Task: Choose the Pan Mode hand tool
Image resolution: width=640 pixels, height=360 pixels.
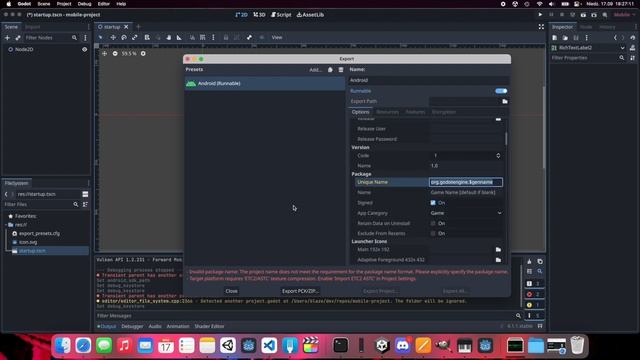Action: tap(169, 38)
